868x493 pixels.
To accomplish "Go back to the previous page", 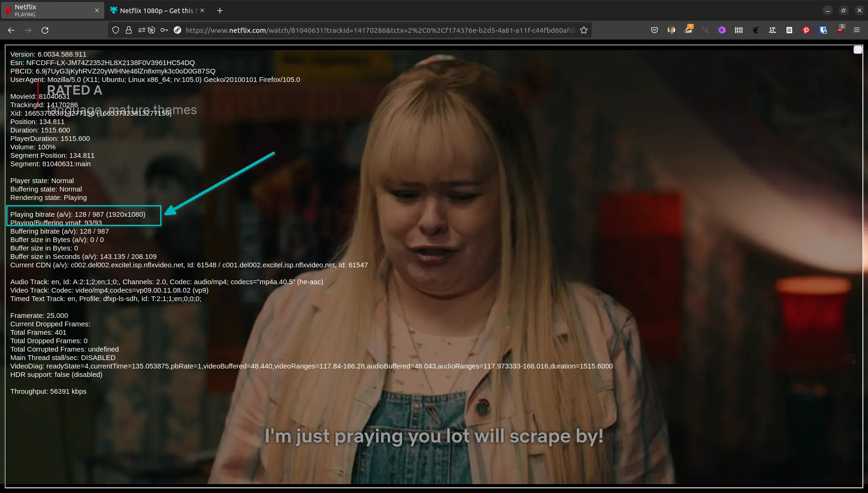I will (x=11, y=30).
